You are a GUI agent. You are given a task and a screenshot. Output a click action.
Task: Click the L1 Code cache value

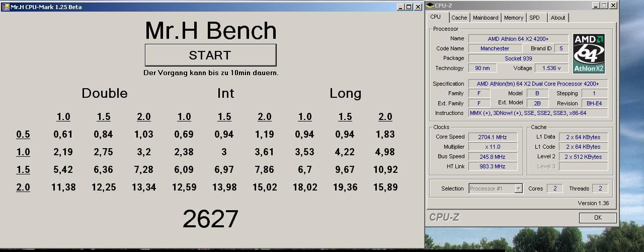(x=583, y=147)
